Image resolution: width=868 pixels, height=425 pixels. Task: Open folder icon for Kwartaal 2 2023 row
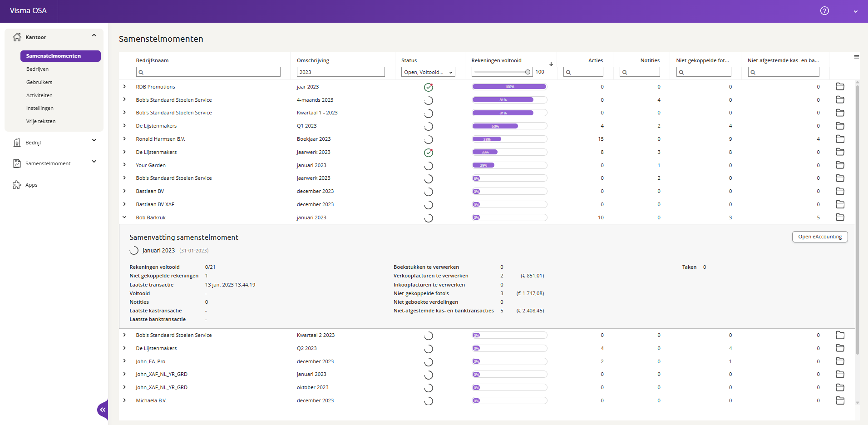coord(840,335)
